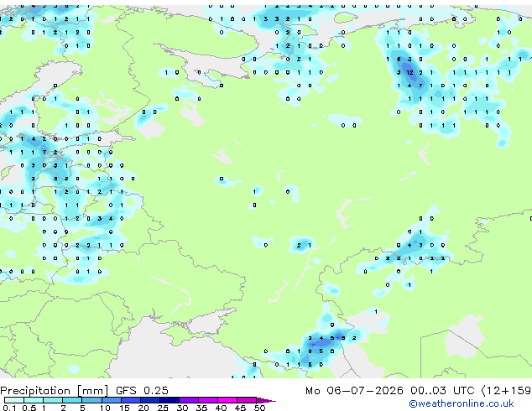Click the '(12+159' forecast hour text
532x411 pixels.
506,391
